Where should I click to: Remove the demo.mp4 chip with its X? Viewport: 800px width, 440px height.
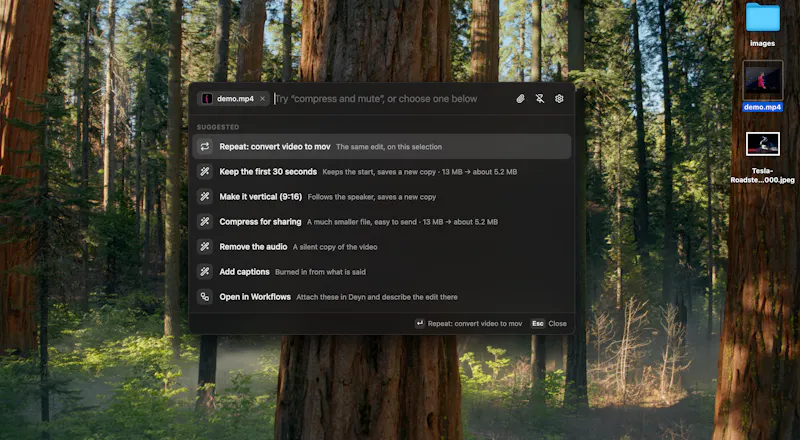pyautogui.click(x=262, y=99)
